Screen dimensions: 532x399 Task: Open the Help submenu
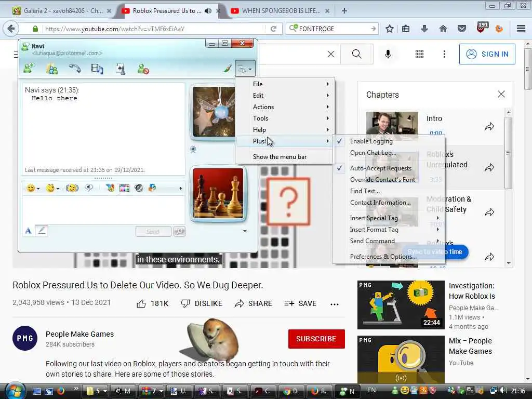pos(284,129)
